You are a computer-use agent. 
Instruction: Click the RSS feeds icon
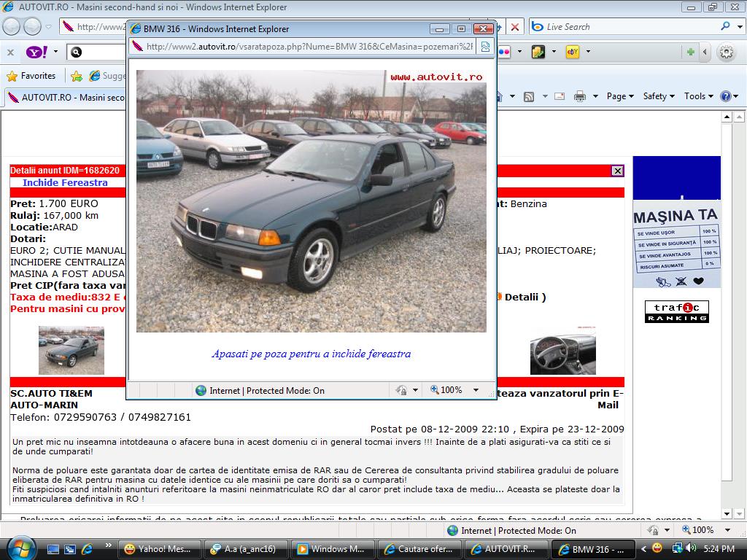click(x=529, y=96)
